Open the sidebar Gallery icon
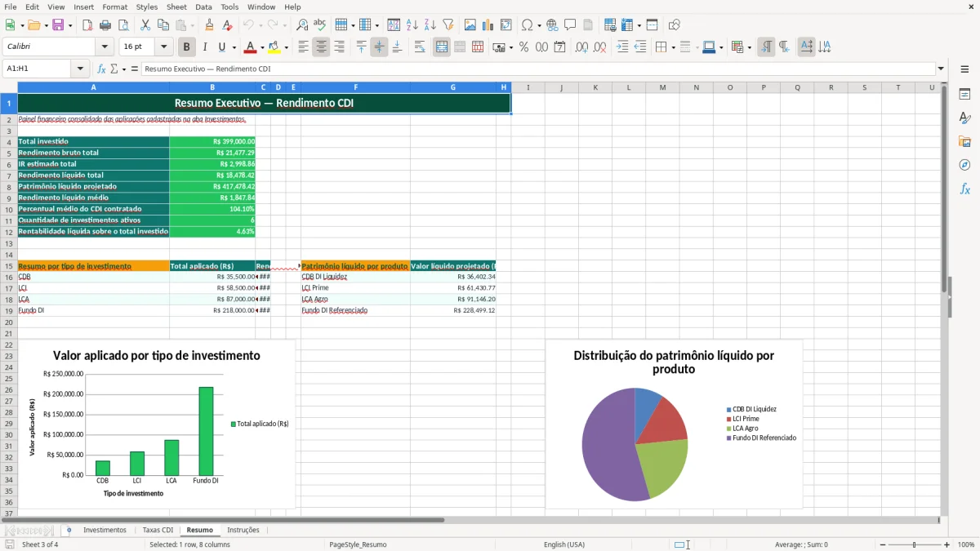This screenshot has height=551, width=980. pos(964,141)
